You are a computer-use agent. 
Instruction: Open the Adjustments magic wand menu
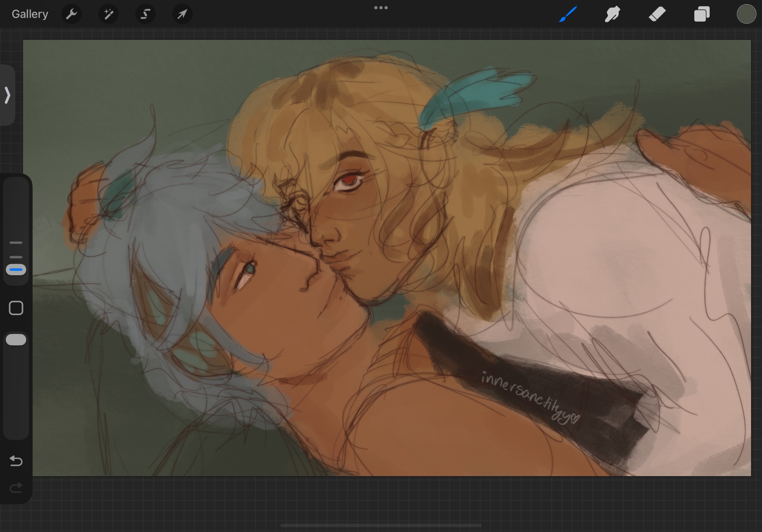click(x=109, y=14)
